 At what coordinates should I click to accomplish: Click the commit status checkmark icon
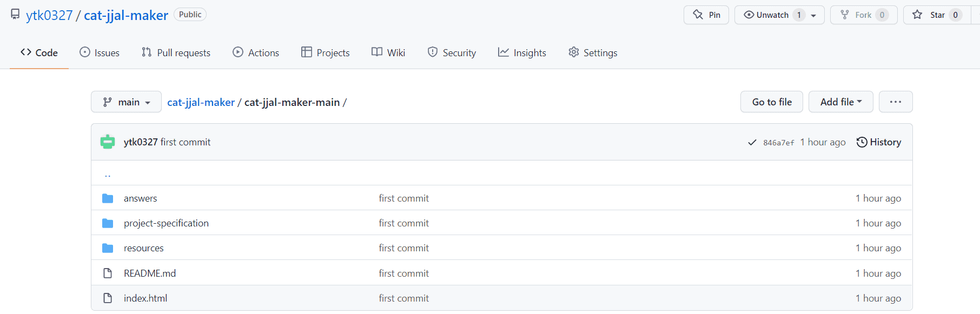tap(752, 143)
